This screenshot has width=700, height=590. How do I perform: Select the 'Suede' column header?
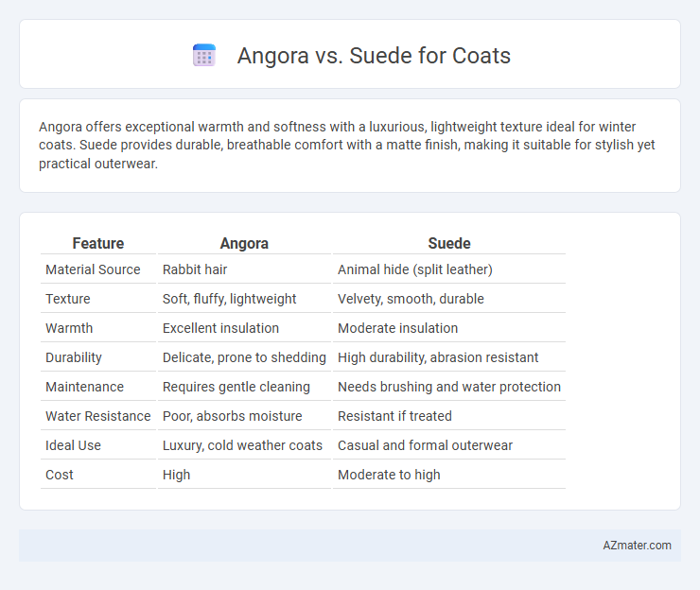[449, 243]
